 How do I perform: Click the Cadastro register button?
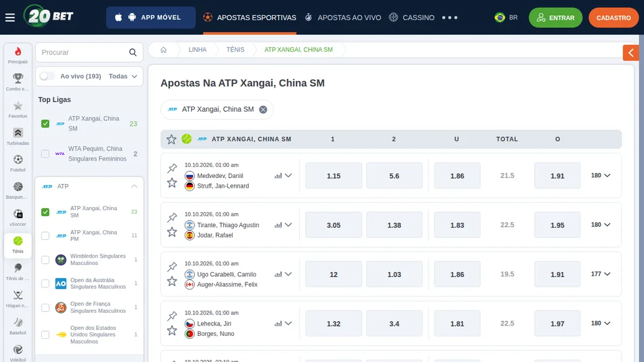point(614,18)
